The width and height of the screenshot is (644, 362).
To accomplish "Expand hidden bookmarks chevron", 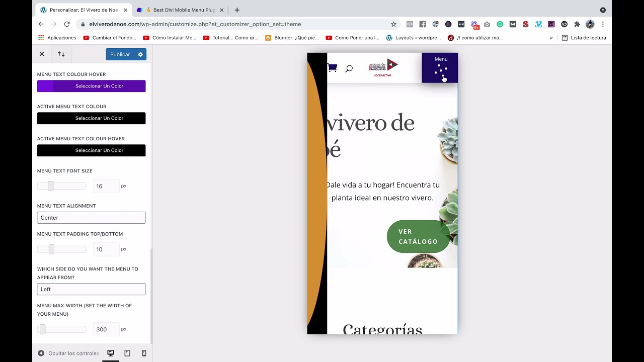I will pos(551,38).
